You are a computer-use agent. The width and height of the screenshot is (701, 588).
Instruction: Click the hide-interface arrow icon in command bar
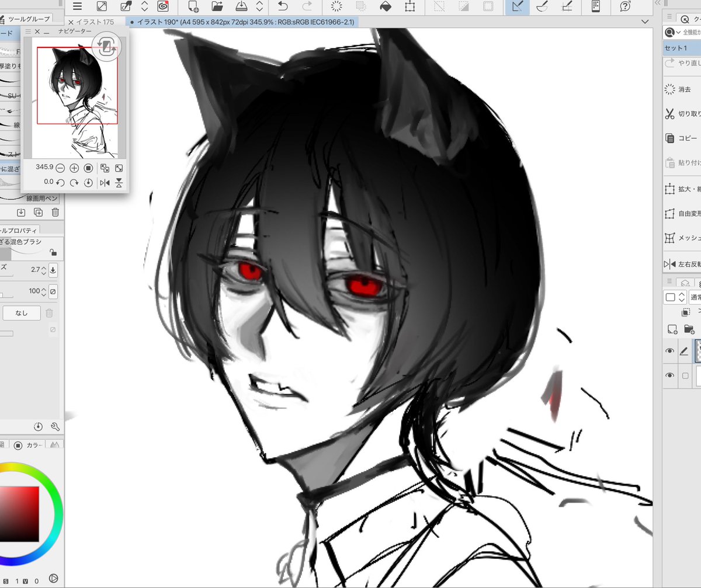pos(102,6)
